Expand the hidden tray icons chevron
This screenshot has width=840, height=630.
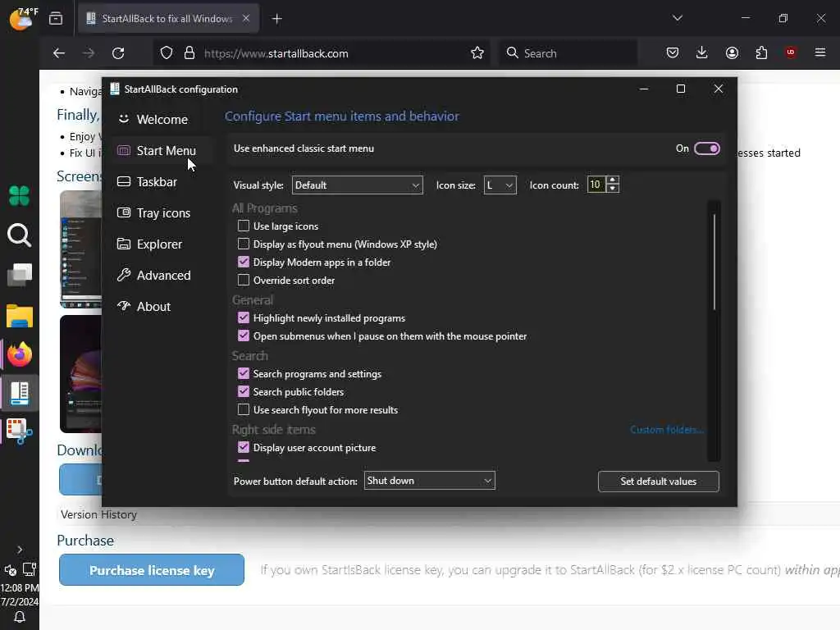[20, 550]
